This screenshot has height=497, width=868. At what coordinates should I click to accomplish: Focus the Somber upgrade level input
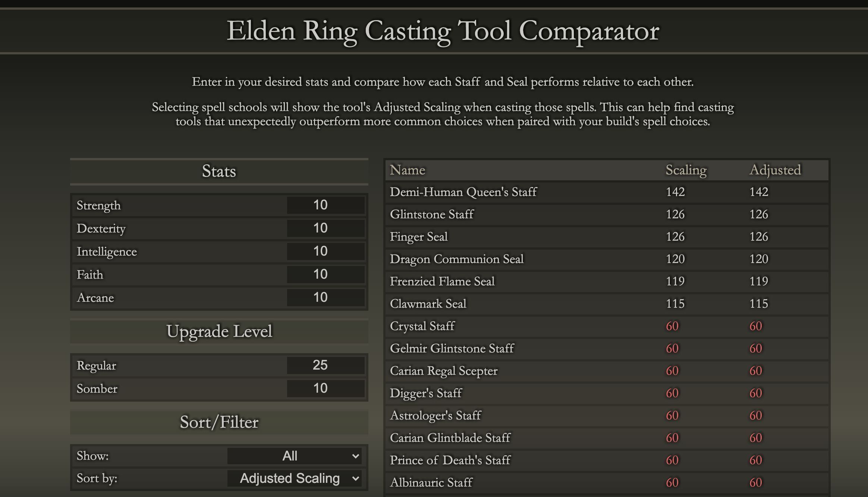[x=325, y=389]
